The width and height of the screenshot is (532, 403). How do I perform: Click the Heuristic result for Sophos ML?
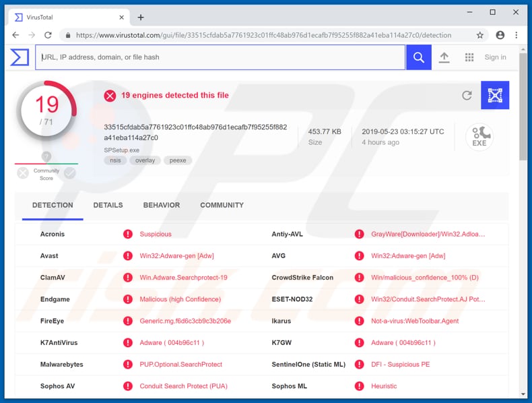(384, 386)
